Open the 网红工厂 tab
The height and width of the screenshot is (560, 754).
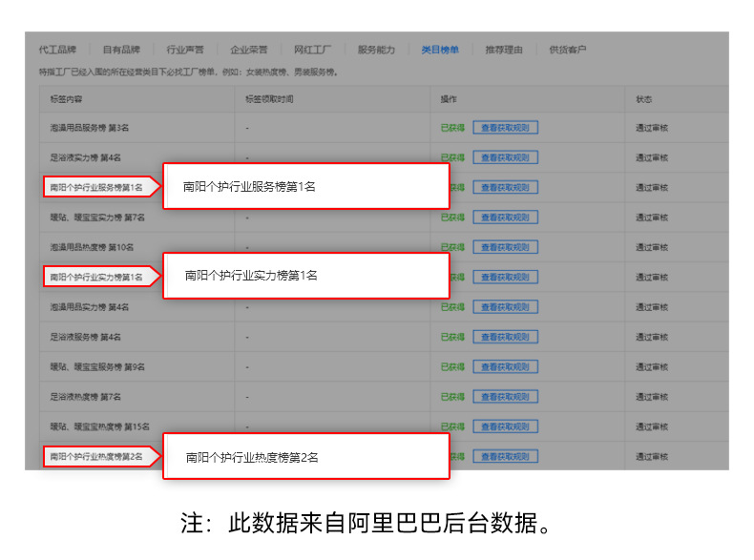tap(312, 50)
